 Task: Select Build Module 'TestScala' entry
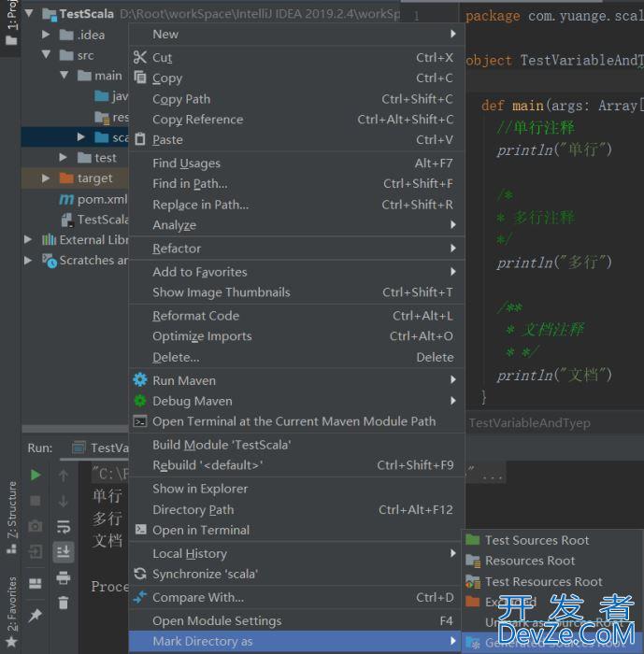coord(296,445)
